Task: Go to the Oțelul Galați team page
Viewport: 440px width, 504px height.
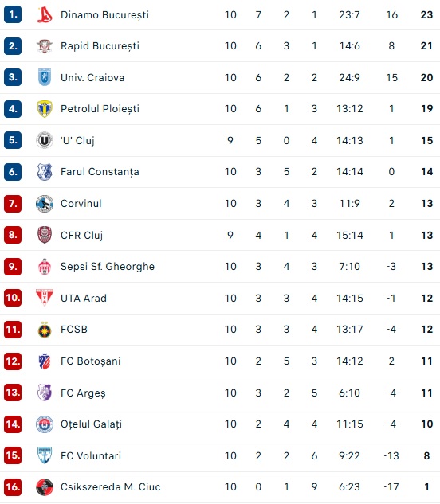Action: pos(91,424)
